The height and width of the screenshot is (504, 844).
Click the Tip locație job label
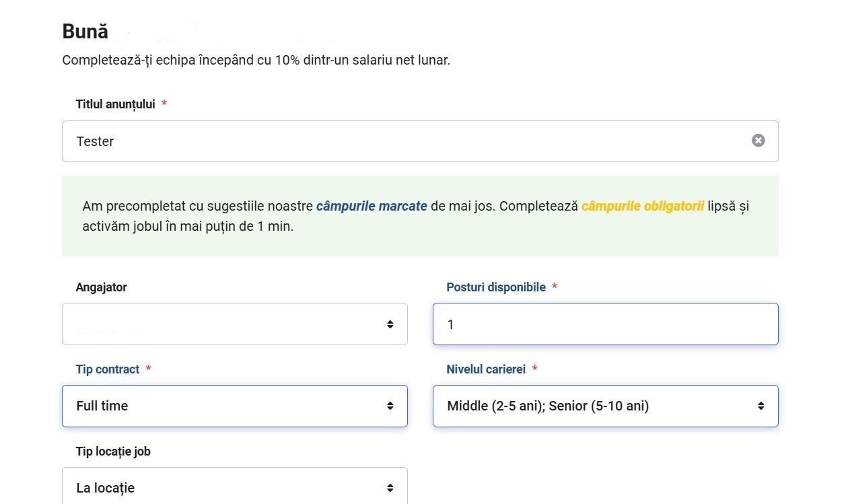pyautogui.click(x=113, y=452)
